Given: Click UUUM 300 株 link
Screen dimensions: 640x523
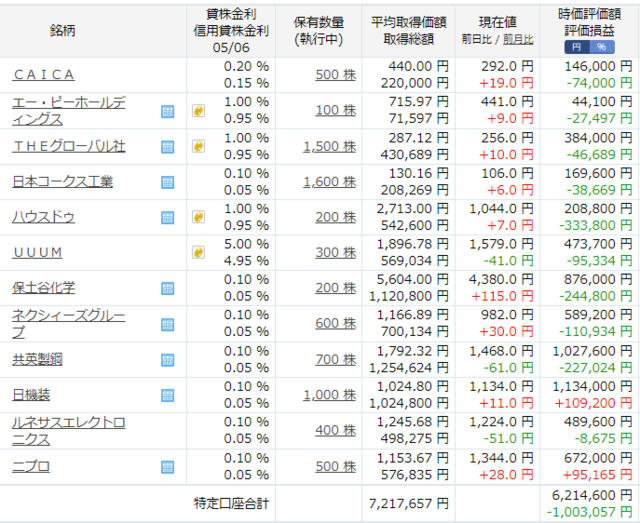Looking at the screenshot, I should point(336,253).
